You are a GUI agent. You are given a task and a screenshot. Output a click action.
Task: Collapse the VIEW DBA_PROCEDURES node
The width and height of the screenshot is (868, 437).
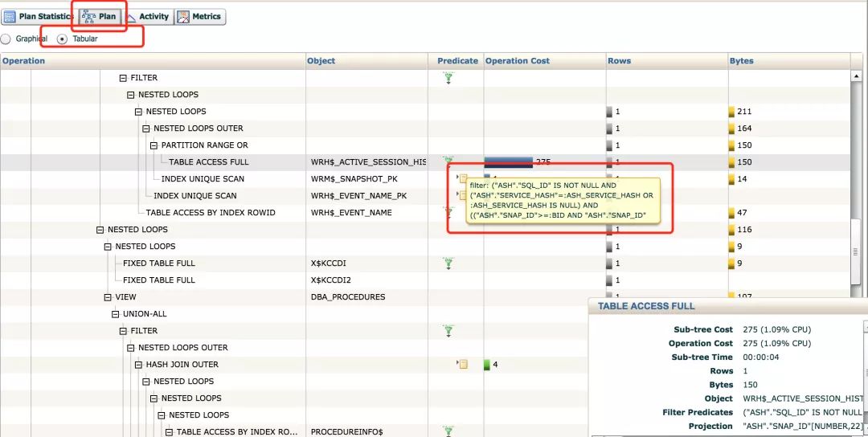108,297
